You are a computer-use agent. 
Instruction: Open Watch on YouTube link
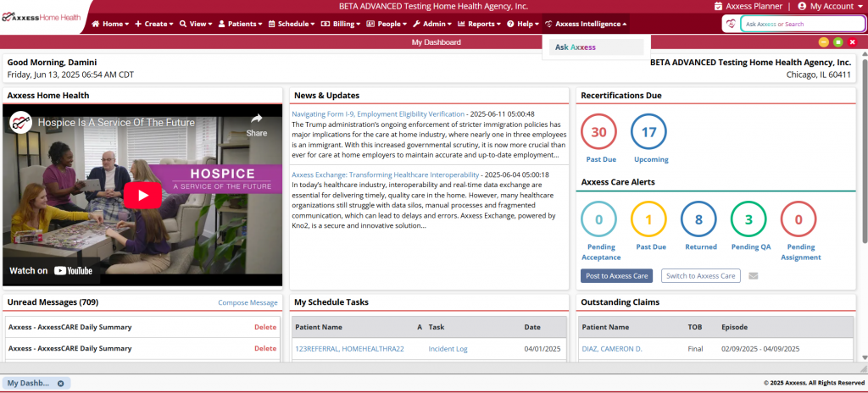tap(51, 271)
